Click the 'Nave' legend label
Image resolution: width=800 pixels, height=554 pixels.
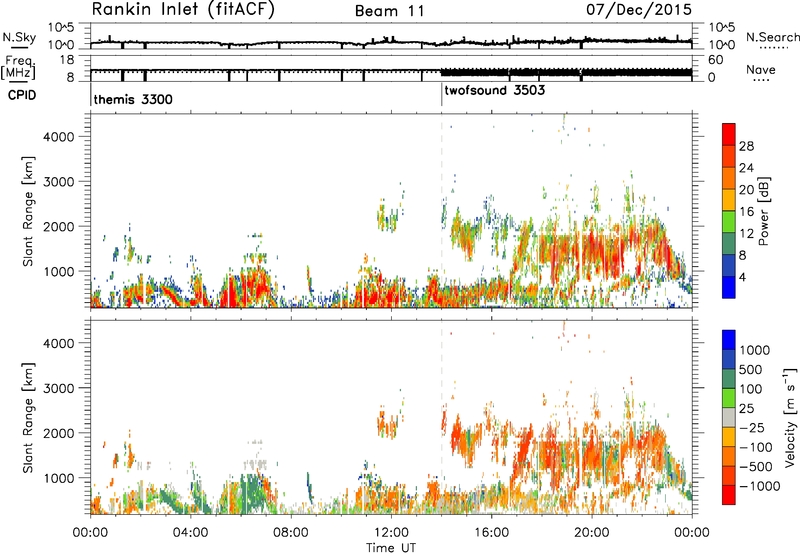click(761, 70)
